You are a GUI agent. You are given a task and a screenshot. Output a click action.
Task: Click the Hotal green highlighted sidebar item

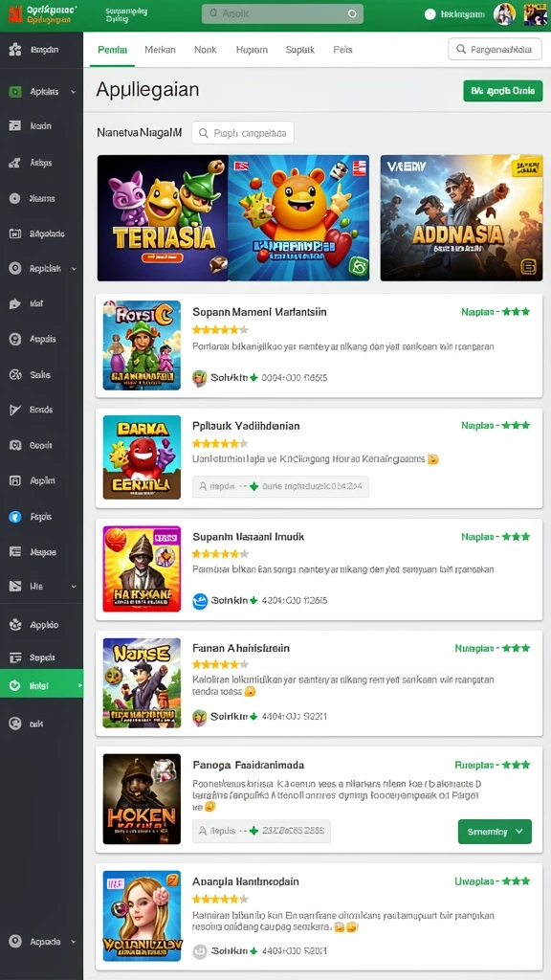pos(41,685)
